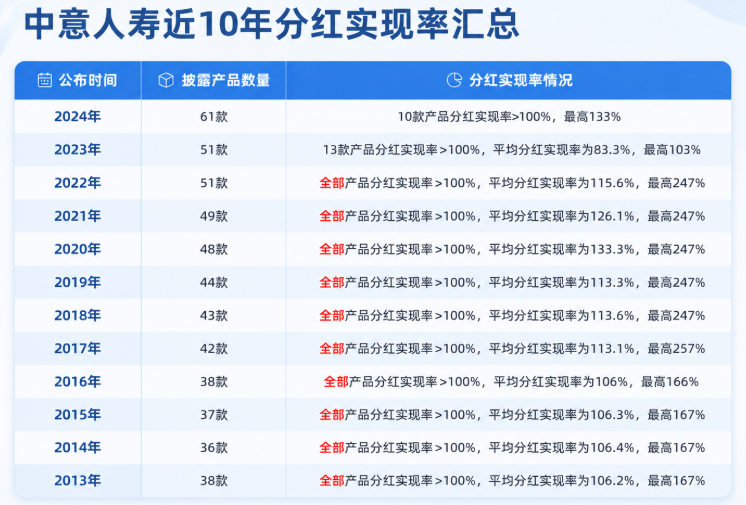The width and height of the screenshot is (746, 505).
Task: Click the 36款 cell
Action: [x=214, y=447]
